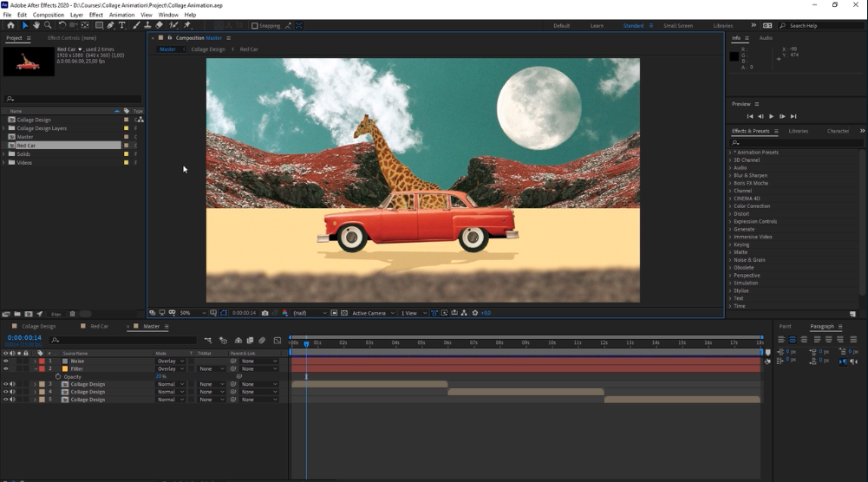Toggle visibility of layer 3 Collage Design

click(5, 384)
